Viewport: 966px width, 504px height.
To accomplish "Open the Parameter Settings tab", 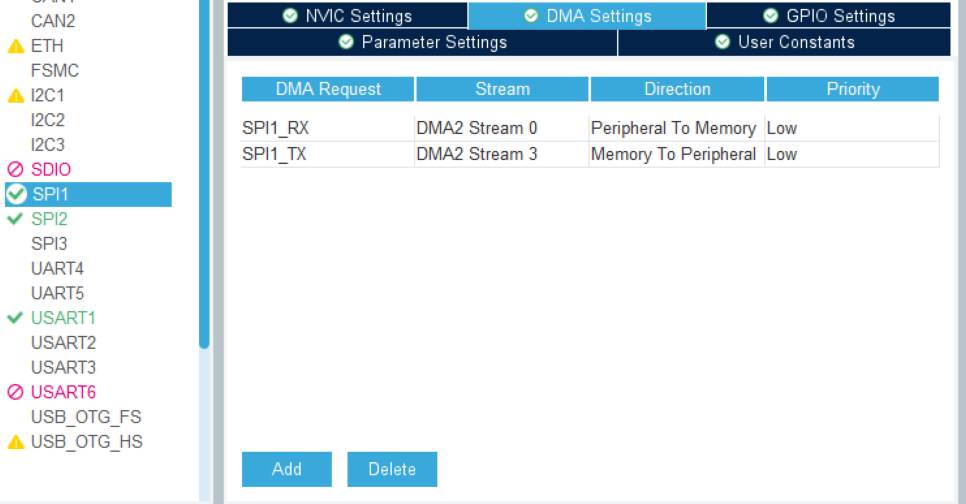I will 422,42.
